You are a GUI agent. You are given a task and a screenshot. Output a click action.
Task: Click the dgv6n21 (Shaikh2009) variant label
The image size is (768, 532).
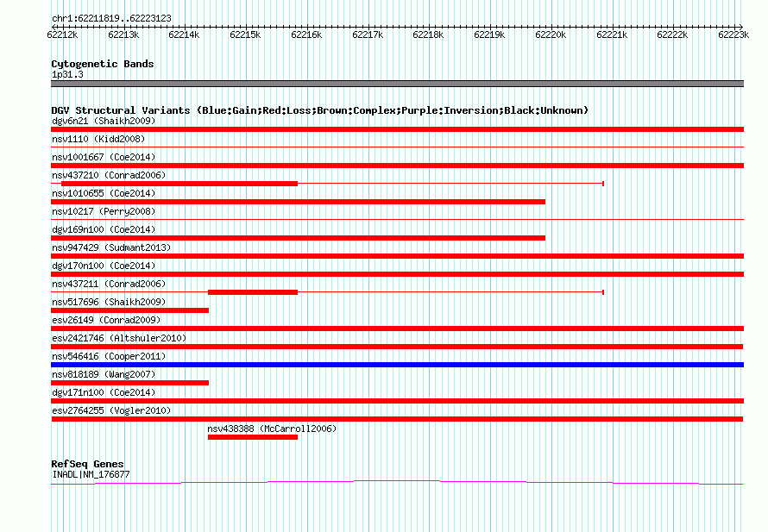point(104,121)
